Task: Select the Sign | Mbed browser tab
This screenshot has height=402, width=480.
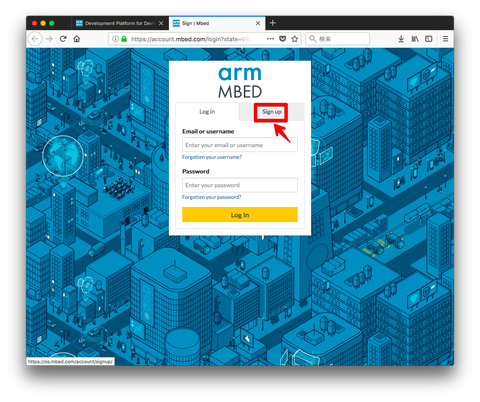Action: pyautogui.click(x=217, y=23)
